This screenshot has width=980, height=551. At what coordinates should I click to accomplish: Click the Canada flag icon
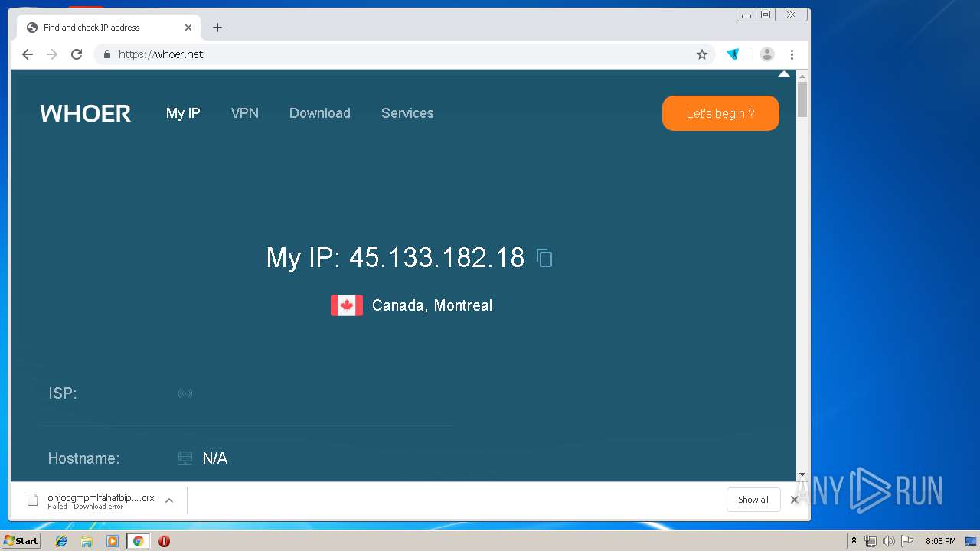point(347,305)
